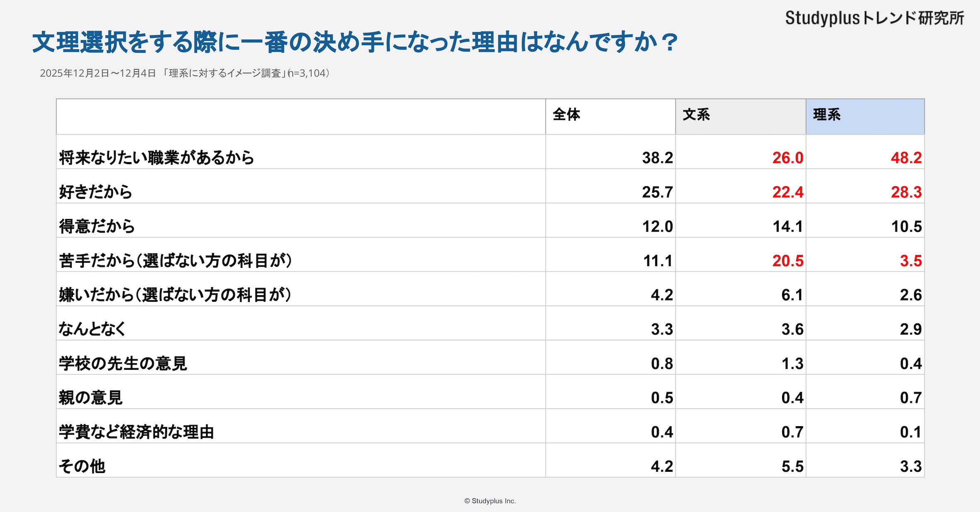This screenshot has width=980, height=512.
Task: Click the 学校の先生の意見 row label
Action: 123,364
